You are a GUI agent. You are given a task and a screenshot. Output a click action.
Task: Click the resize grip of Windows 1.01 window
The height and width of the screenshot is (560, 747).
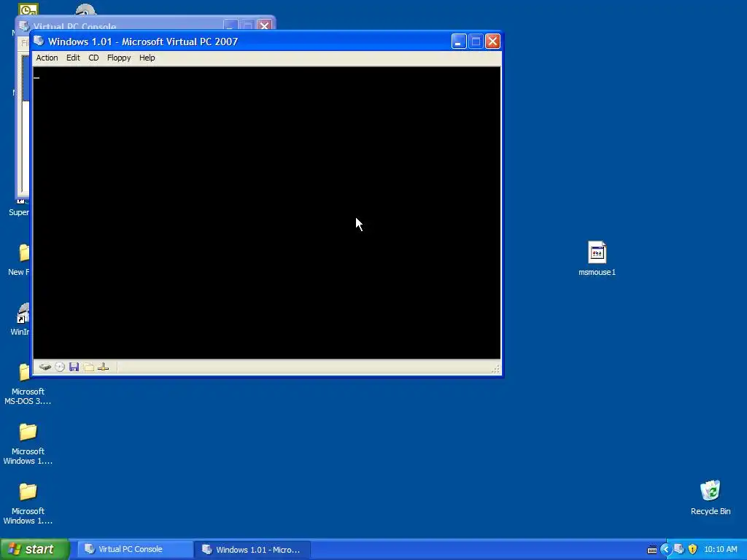(495, 369)
